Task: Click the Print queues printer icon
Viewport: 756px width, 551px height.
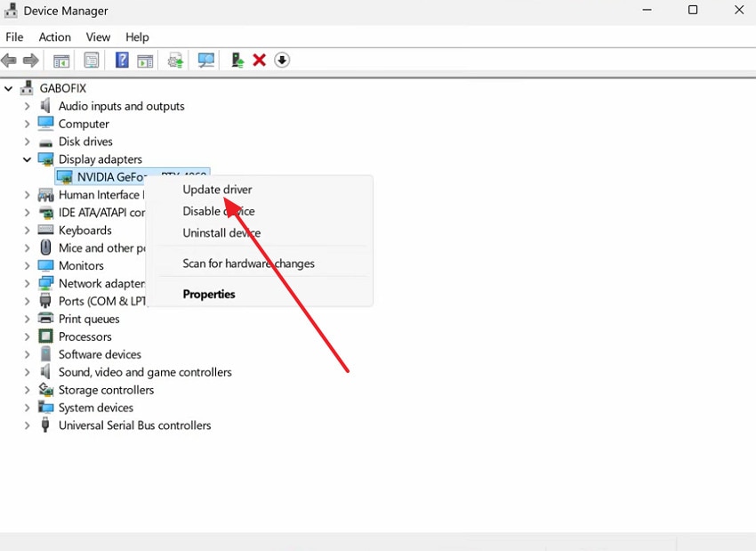Action: click(x=45, y=319)
